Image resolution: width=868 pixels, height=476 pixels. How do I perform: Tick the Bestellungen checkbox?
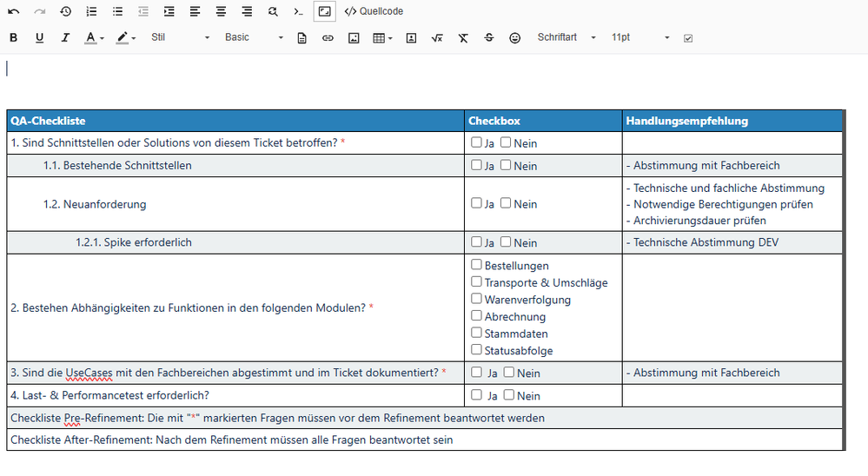click(476, 265)
